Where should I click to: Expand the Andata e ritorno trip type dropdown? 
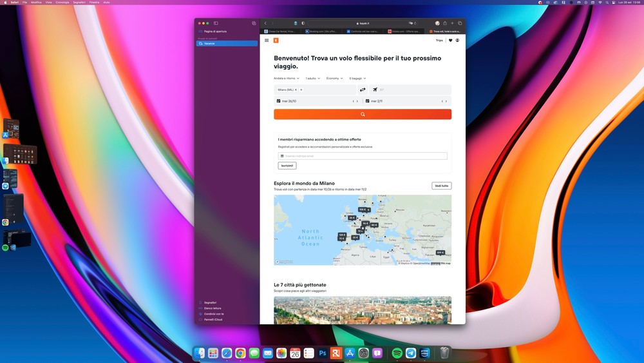[287, 78]
